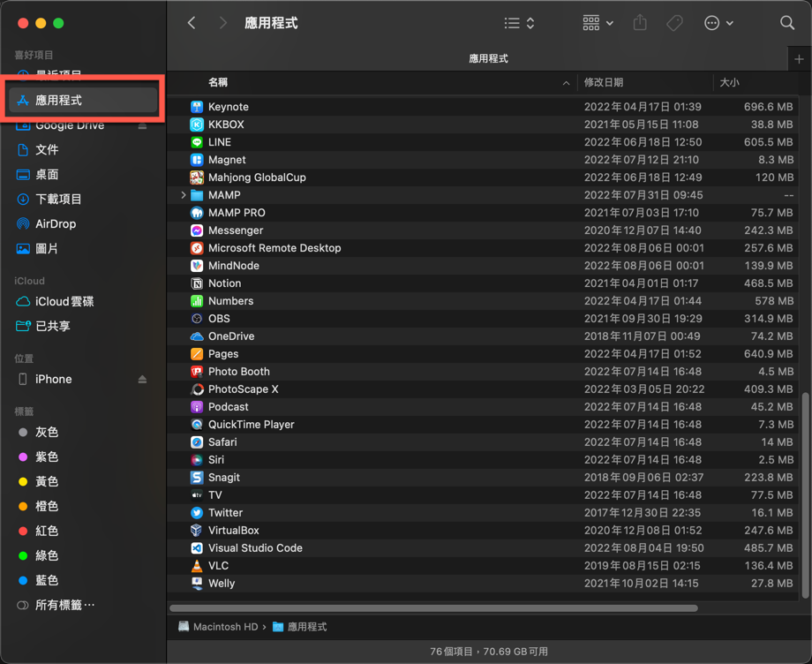812x664 pixels.
Task: Open 應用程式 in the sidebar
Action: 83,100
